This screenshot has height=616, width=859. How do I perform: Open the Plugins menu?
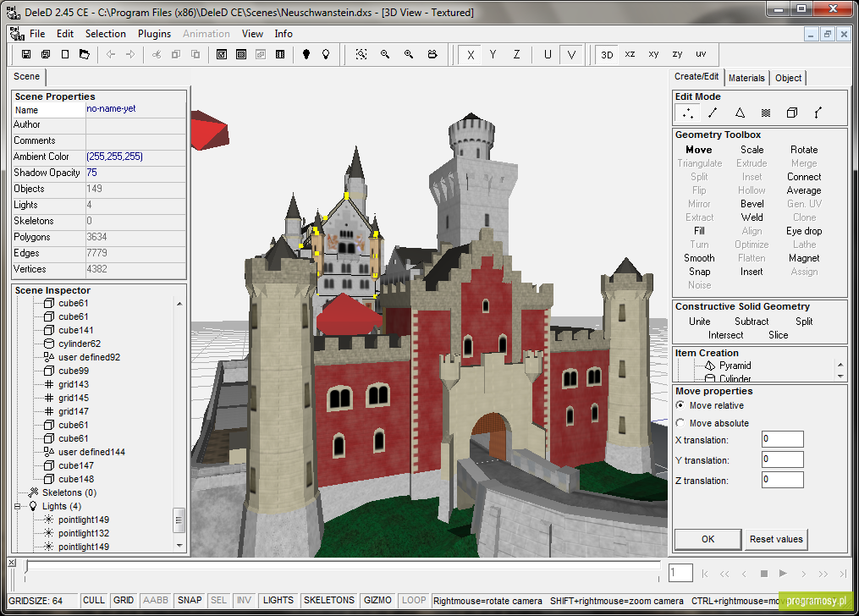[x=155, y=34]
